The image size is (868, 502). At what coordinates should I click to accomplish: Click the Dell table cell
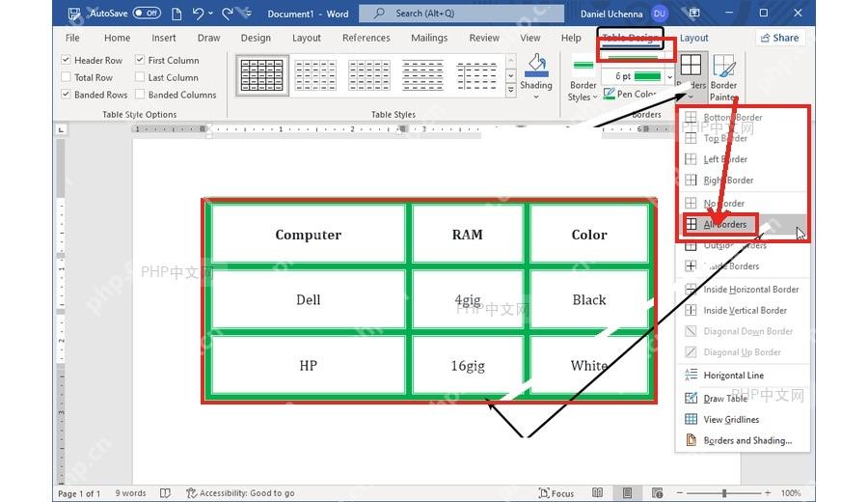pos(309,300)
